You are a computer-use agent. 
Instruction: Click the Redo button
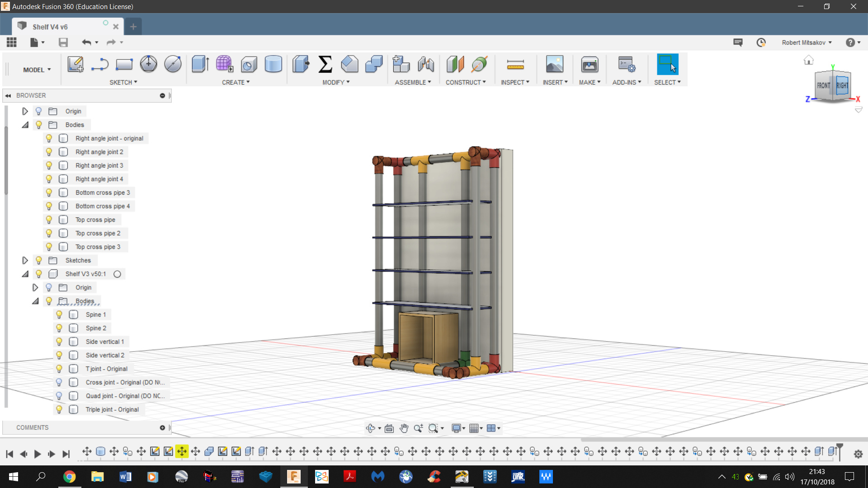click(111, 42)
